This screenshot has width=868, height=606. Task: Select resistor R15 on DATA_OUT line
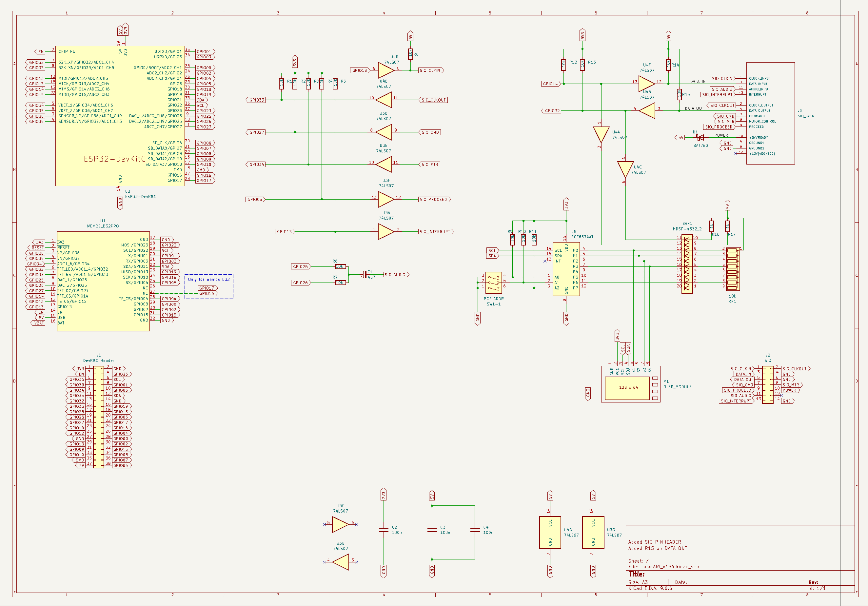click(679, 94)
